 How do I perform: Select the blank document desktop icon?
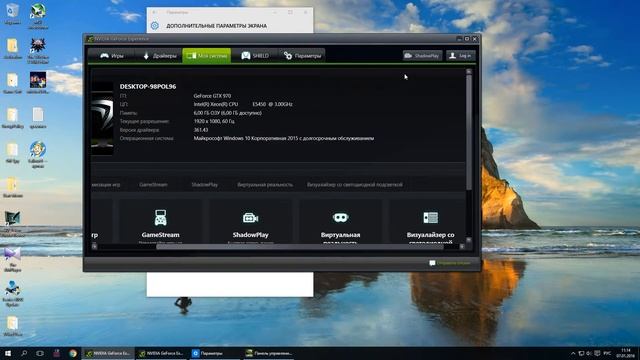tap(38, 118)
